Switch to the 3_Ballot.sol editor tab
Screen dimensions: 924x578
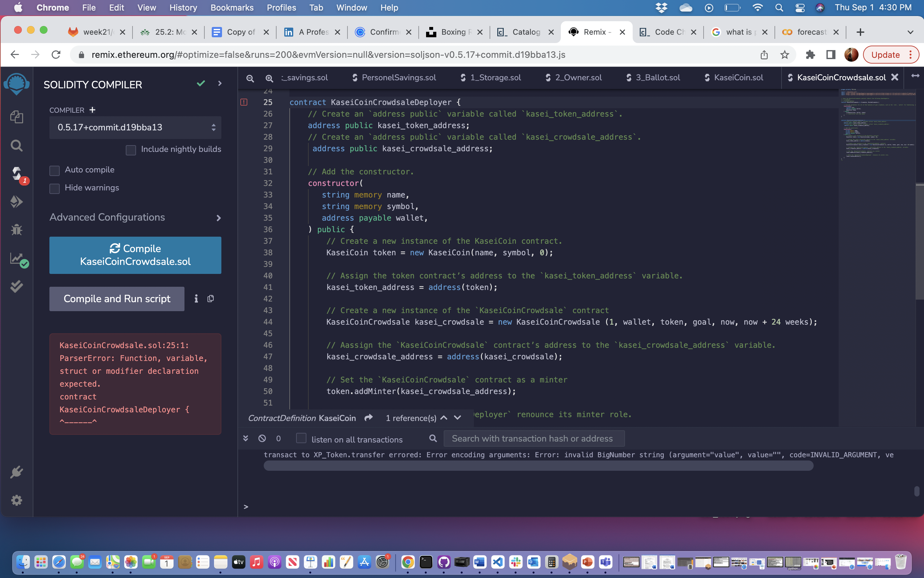(x=654, y=78)
